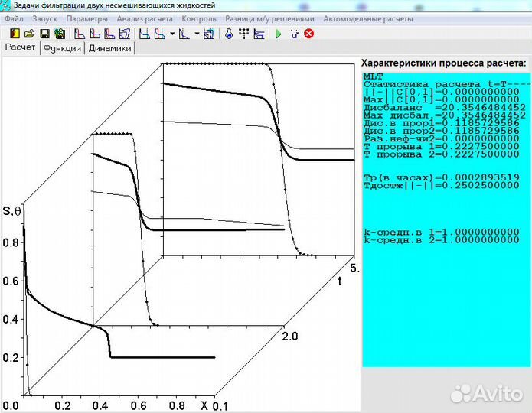The height and width of the screenshot is (413, 532).
Task: Open the Автомодельные расчеты menu
Action: pyautogui.click(x=368, y=18)
